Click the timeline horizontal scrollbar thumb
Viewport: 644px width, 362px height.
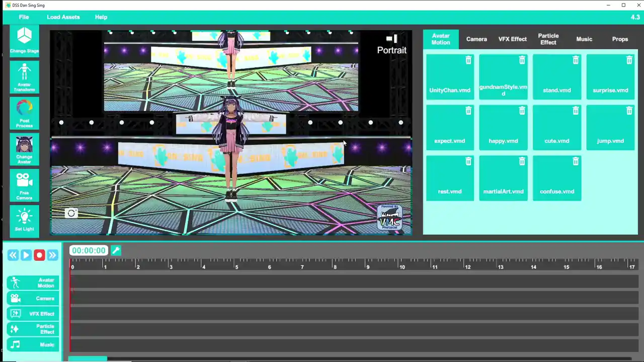tap(88, 359)
